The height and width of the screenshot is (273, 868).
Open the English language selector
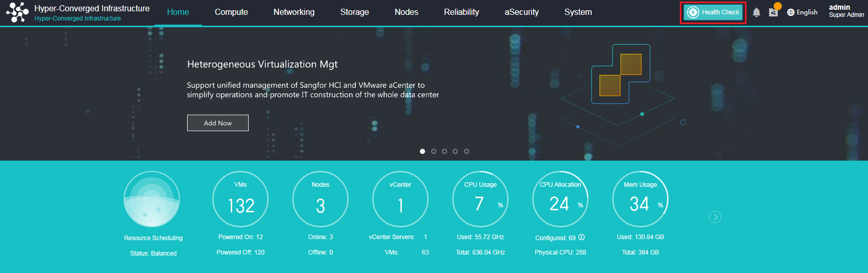click(x=802, y=12)
